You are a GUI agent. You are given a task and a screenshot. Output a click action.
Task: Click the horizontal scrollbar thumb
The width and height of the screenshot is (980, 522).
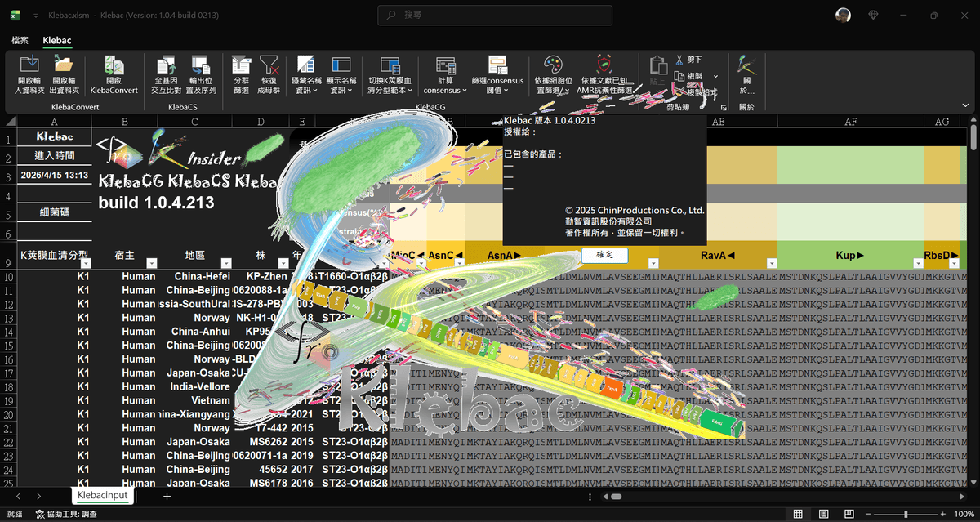pos(617,496)
